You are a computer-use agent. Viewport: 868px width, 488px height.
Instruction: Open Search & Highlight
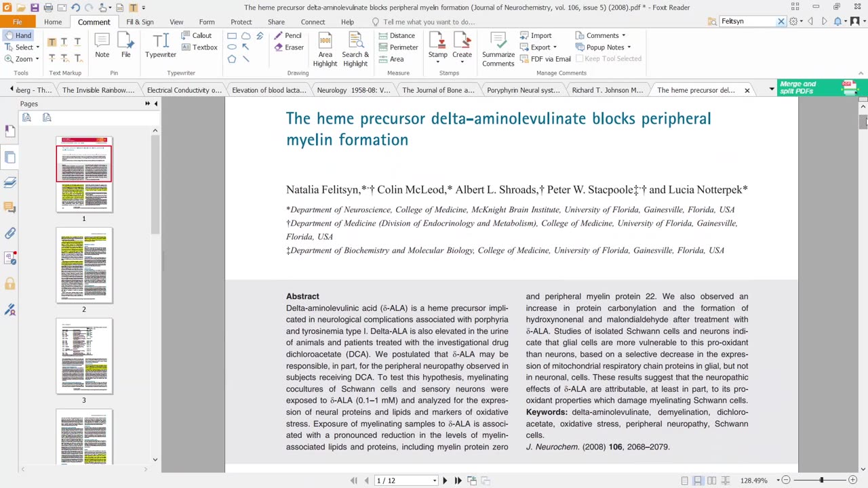coord(355,49)
